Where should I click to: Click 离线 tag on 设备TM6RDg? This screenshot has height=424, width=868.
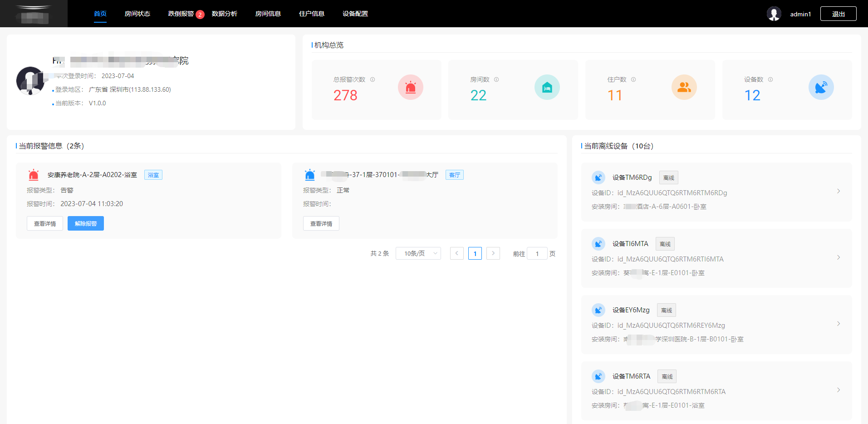669,177
